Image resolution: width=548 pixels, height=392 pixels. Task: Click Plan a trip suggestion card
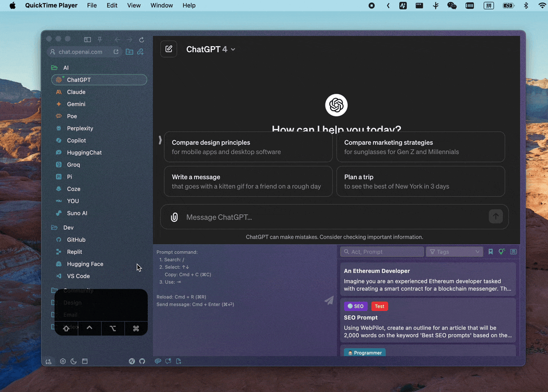pos(421,181)
